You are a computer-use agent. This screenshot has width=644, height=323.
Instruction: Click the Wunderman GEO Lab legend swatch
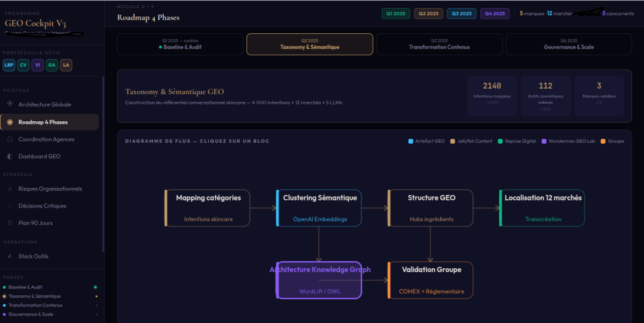[x=544, y=141]
